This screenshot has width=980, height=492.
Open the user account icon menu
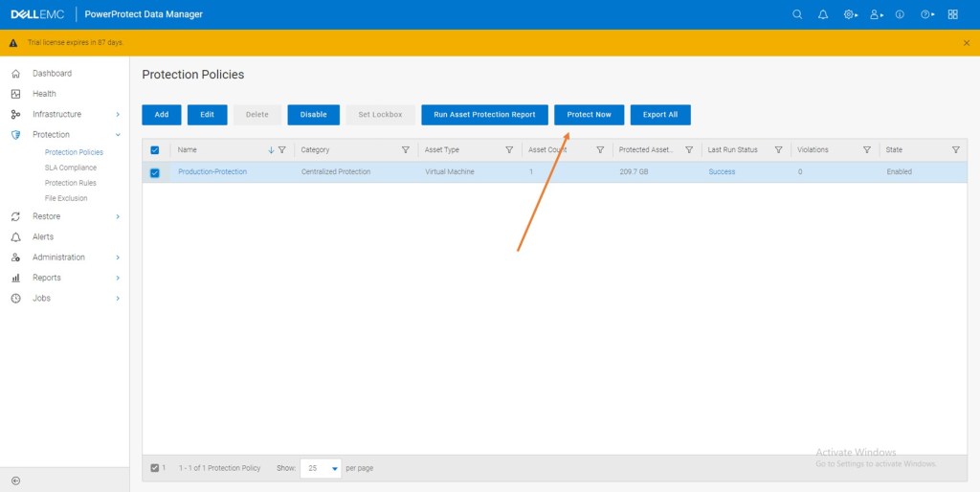point(875,14)
